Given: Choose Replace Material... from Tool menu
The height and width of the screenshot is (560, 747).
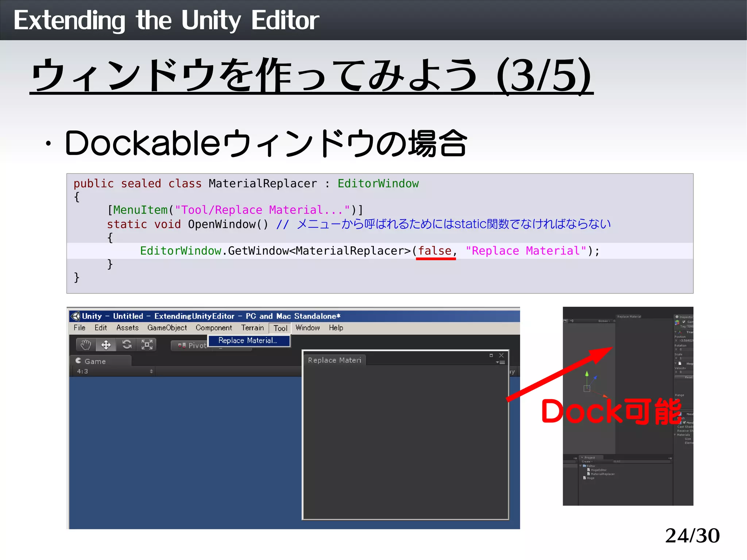Looking at the screenshot, I should click(x=249, y=340).
